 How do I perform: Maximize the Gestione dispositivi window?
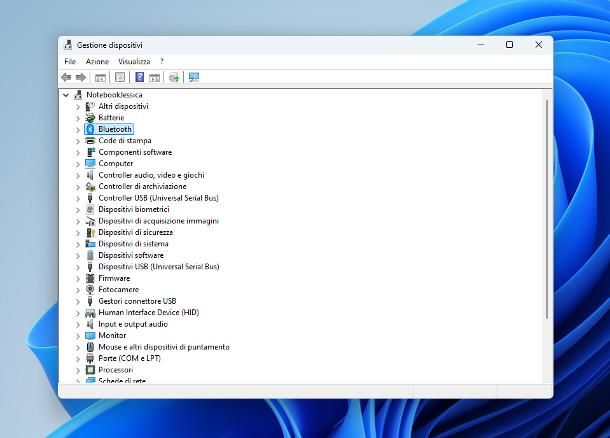click(509, 45)
